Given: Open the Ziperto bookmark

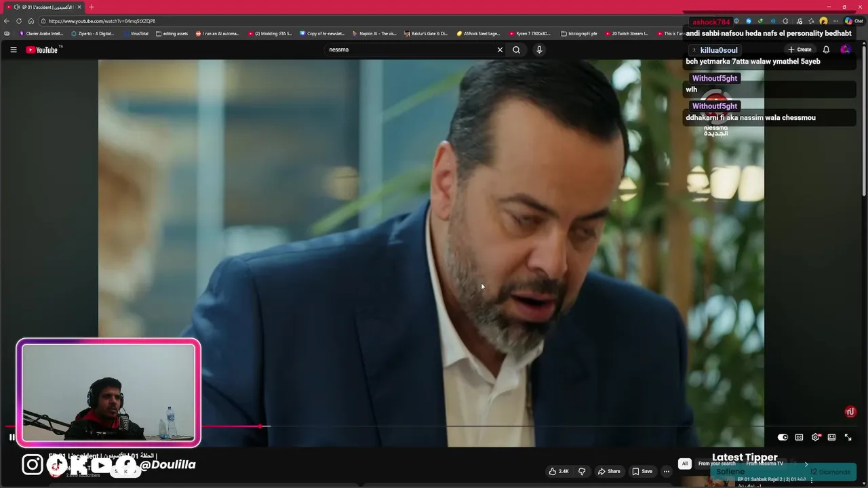Looking at the screenshot, I should [93, 33].
